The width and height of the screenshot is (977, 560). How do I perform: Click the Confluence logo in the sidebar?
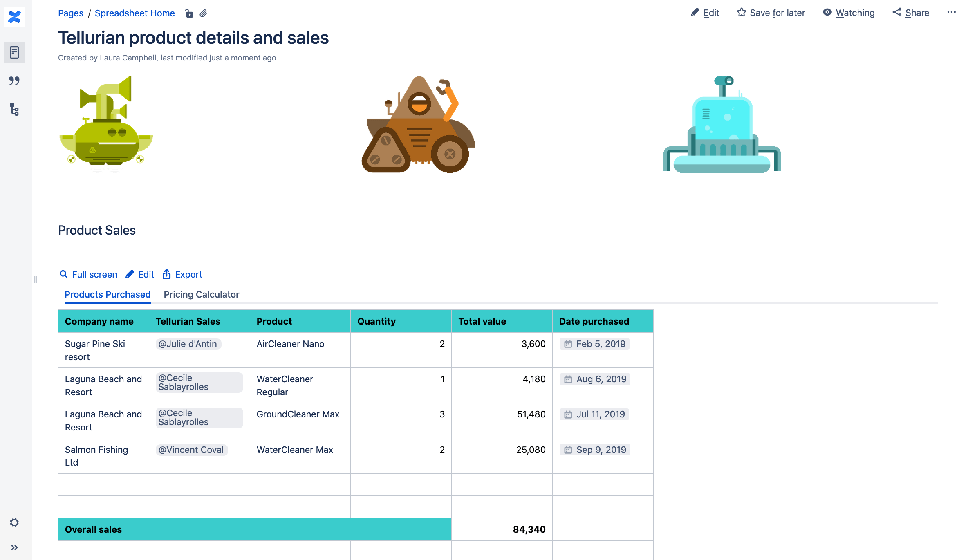point(15,17)
